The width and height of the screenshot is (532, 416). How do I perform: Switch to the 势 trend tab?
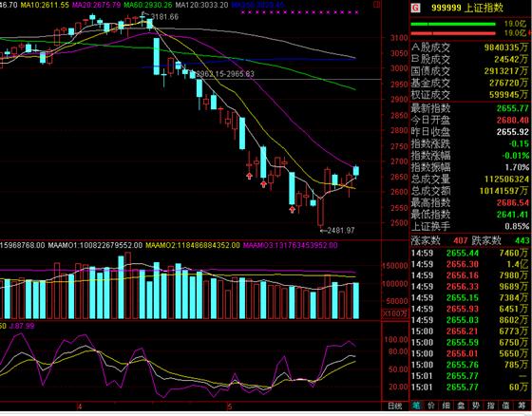[x=476, y=406]
